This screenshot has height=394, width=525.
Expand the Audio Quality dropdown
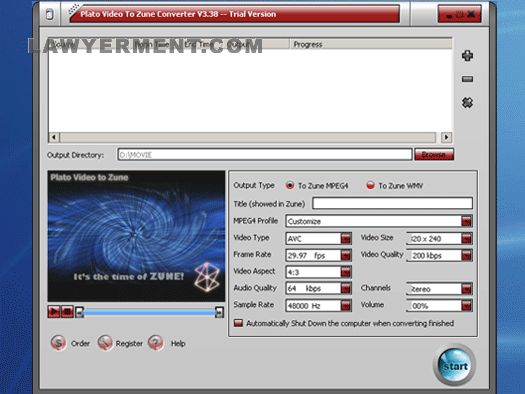click(346, 288)
